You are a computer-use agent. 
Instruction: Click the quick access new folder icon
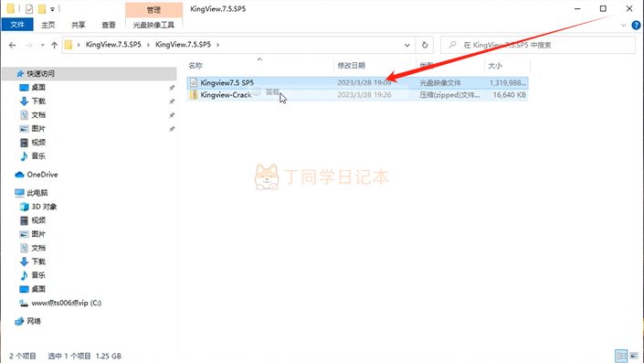click(42, 8)
